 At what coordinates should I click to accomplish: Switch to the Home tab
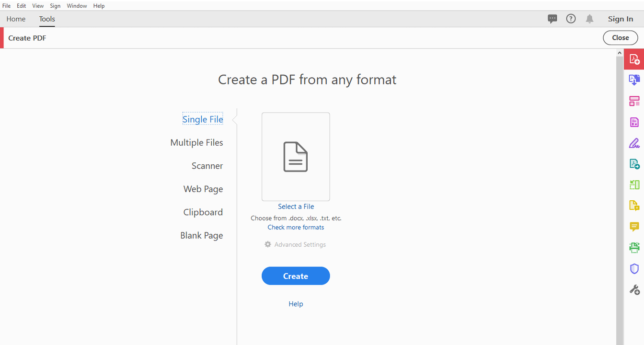(16, 19)
